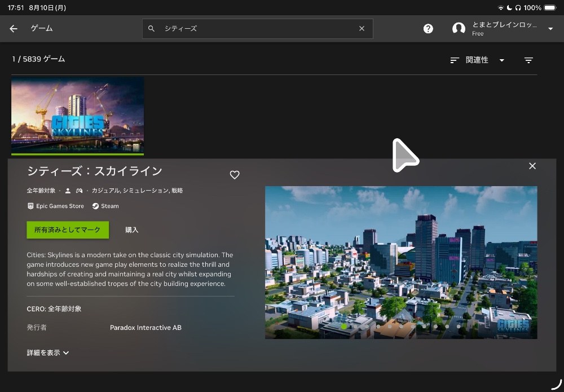Click the 1 / 5839 ゲーム count text
Viewport: 564px width, 392px height.
point(38,59)
